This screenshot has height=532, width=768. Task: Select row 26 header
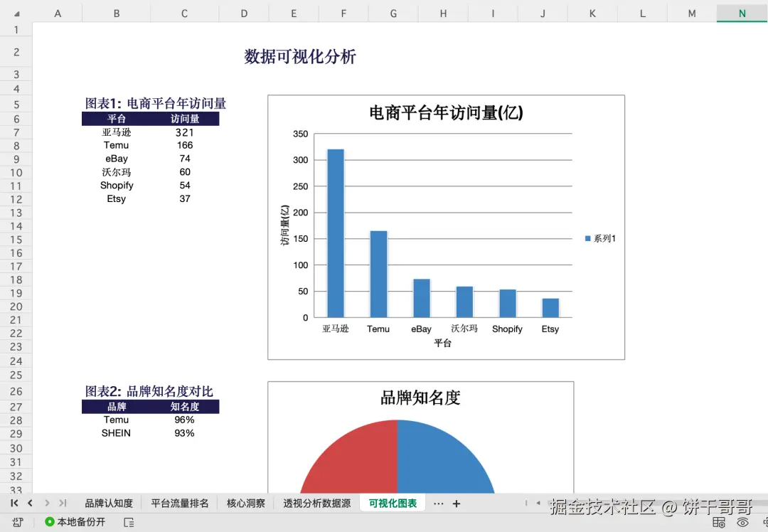tap(16, 391)
